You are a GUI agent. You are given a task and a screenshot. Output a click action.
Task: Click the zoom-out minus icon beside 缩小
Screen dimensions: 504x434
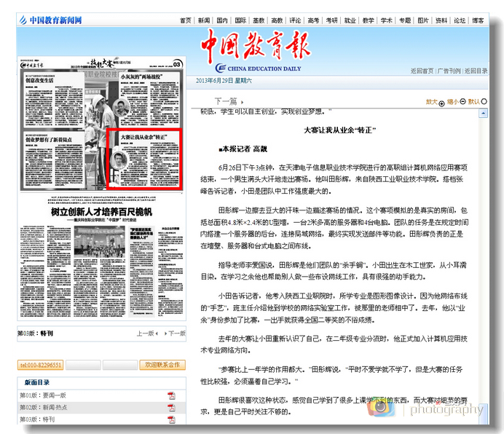pos(462,103)
